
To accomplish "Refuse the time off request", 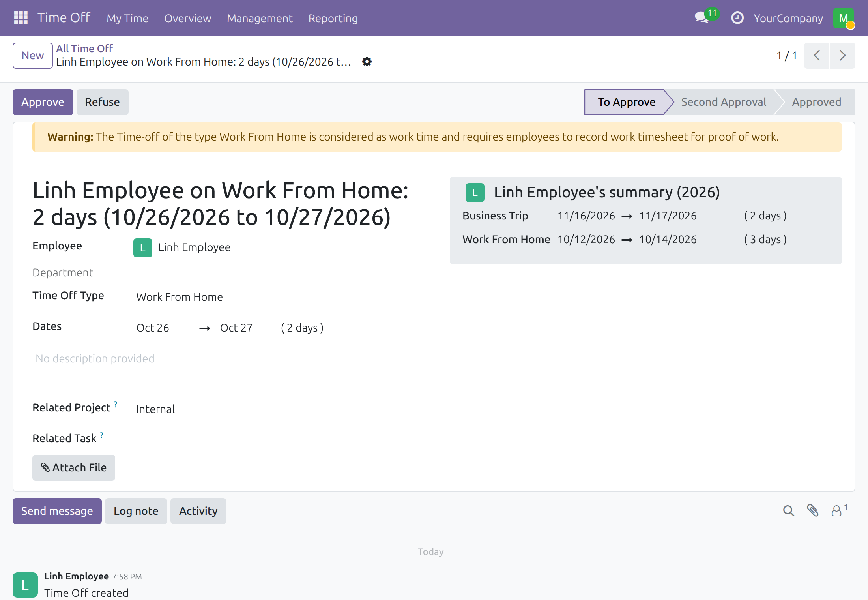I will click(x=102, y=102).
